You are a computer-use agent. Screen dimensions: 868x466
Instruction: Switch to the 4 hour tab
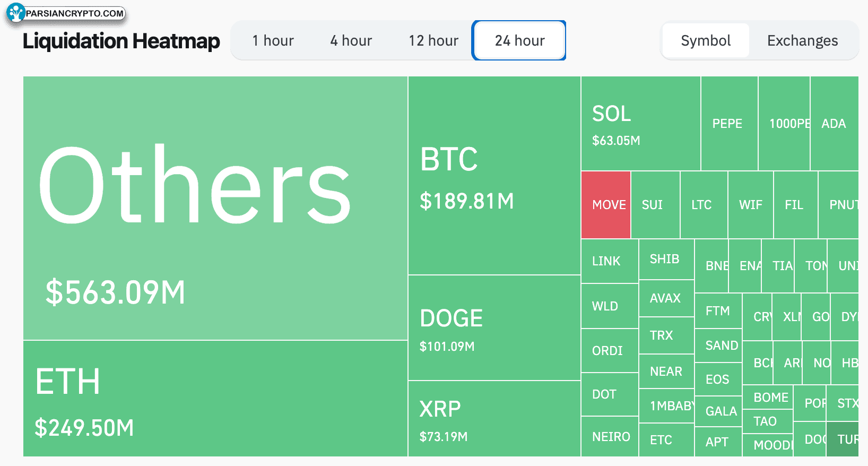351,40
